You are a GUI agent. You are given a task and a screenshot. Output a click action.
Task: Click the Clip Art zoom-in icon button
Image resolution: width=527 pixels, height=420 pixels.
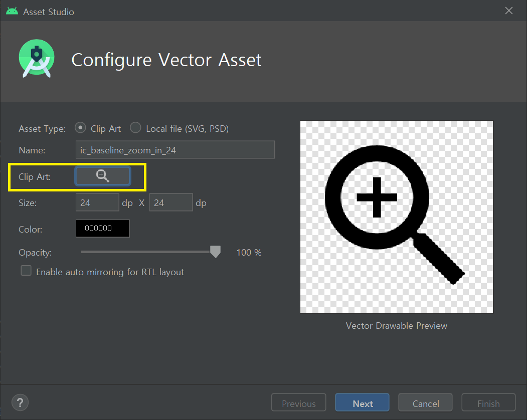point(103,176)
